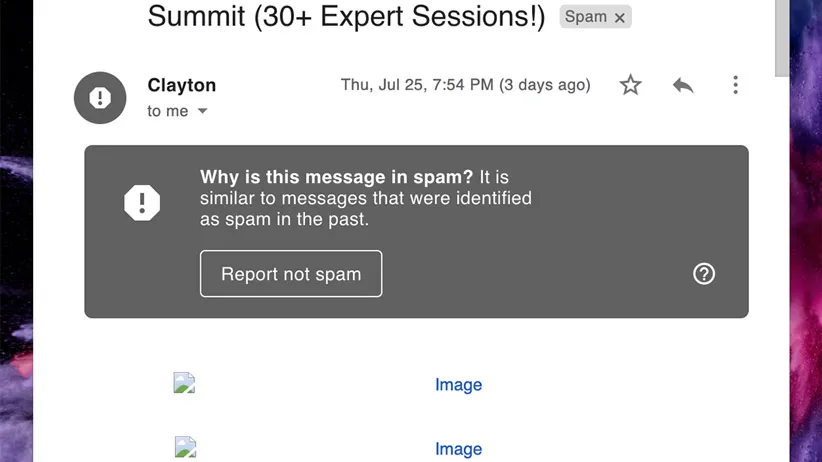Screen dimensions: 822x462
Task: Open the first Image link
Action: click(458, 385)
